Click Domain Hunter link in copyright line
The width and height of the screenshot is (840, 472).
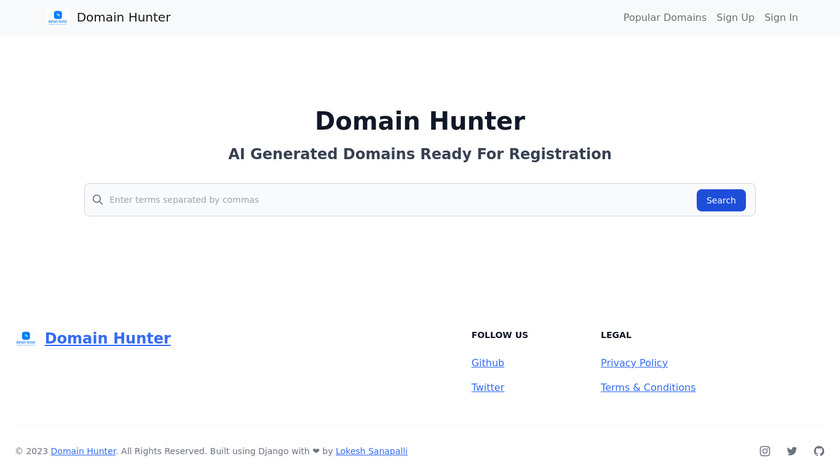pyautogui.click(x=83, y=451)
